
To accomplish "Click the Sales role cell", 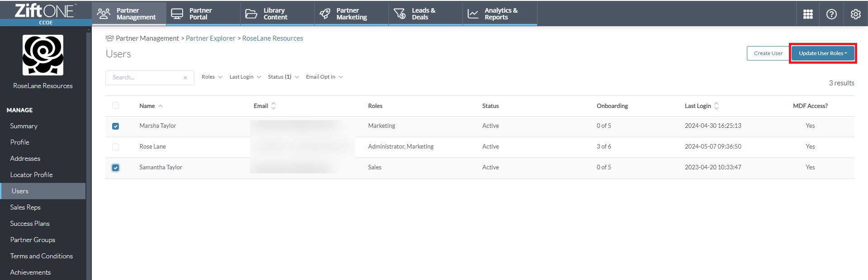I will tap(375, 168).
